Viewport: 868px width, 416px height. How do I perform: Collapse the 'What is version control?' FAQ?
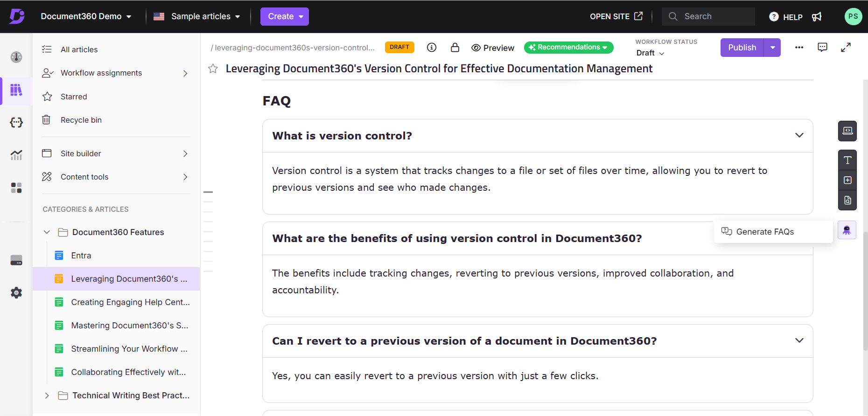point(799,135)
